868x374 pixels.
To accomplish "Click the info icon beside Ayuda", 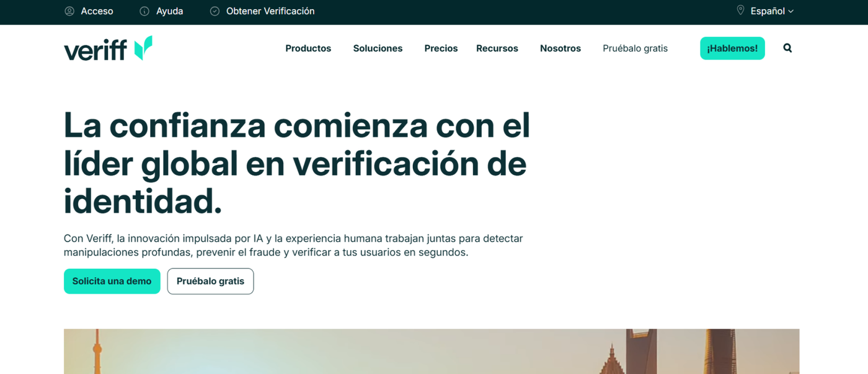I will point(144,11).
